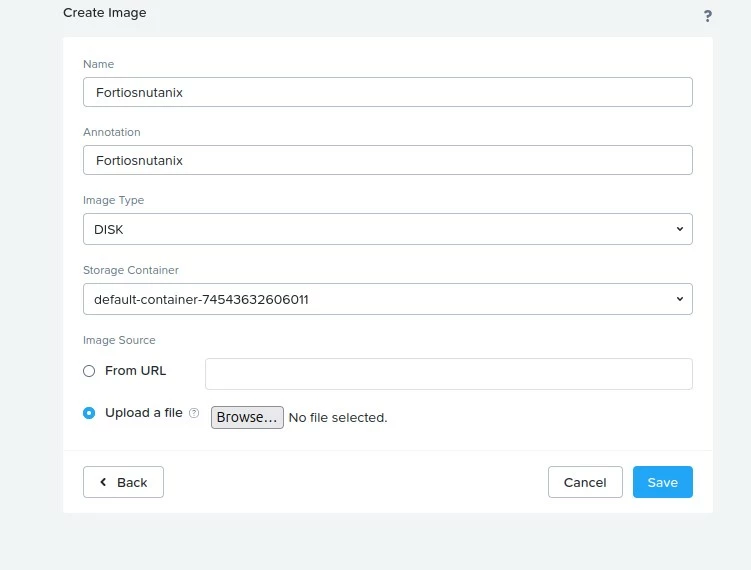Screen dimensions: 751x570
Task: Click the Browse… file button
Action: (247, 417)
